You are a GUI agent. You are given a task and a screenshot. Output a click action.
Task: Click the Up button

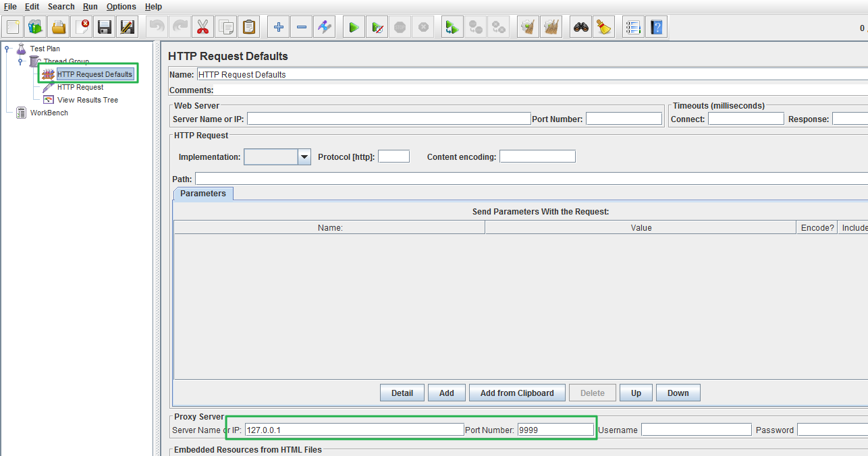pos(636,393)
